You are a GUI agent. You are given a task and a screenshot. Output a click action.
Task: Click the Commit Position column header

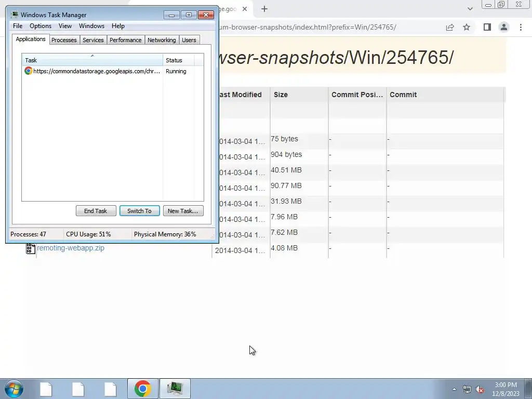click(357, 95)
